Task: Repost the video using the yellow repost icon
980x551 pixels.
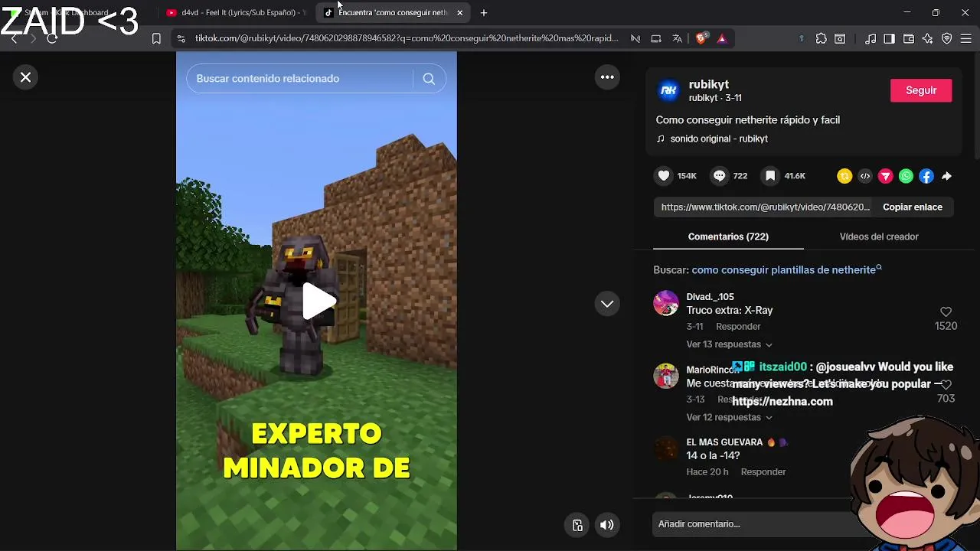Action: coord(844,176)
